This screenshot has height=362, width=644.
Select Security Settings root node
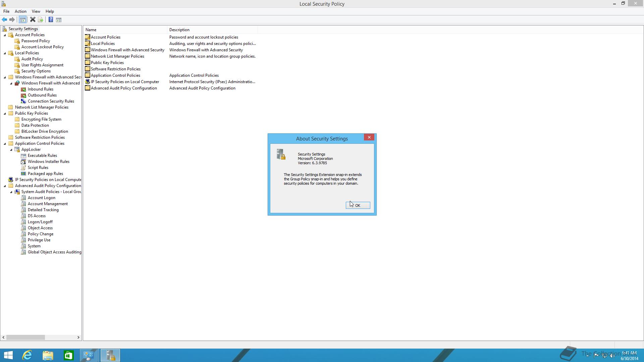click(x=23, y=29)
